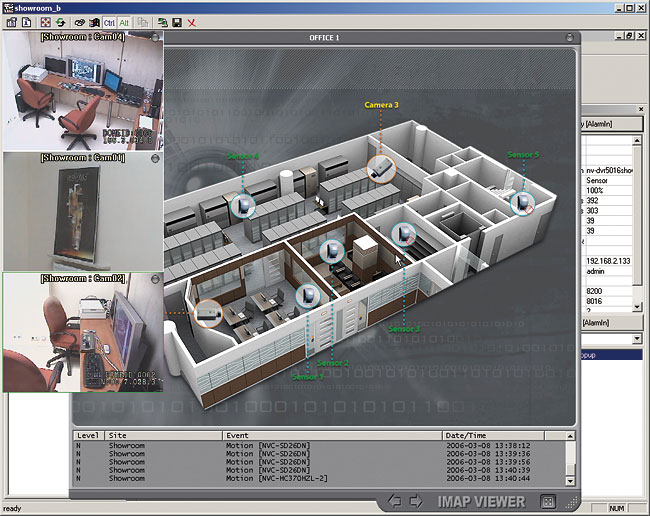
Task: Open the dropdown below the lower [AlarmIn] button
Action: pos(637,339)
